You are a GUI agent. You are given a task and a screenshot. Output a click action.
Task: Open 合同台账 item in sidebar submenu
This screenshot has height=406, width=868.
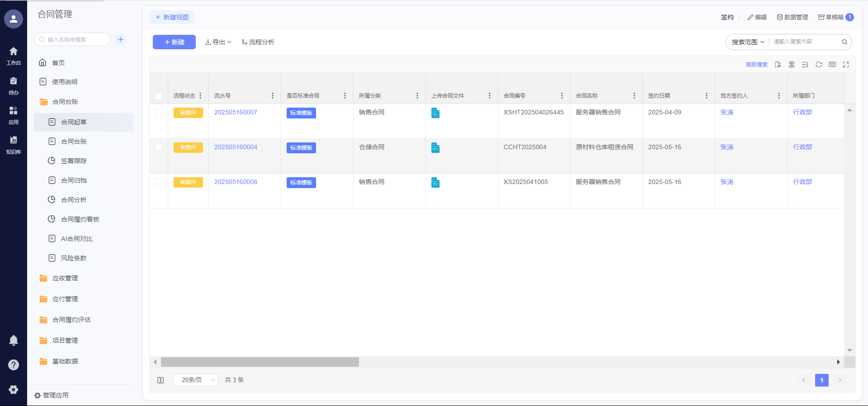[x=74, y=142]
